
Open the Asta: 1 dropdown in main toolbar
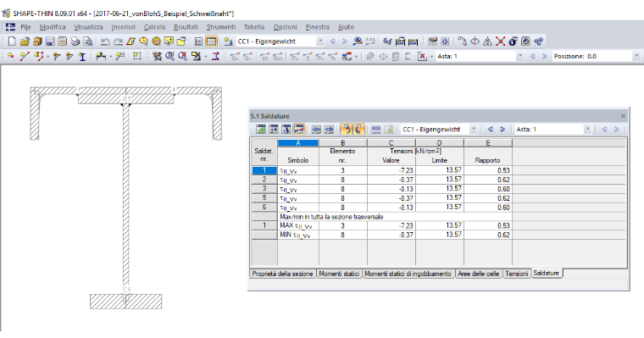[520, 56]
